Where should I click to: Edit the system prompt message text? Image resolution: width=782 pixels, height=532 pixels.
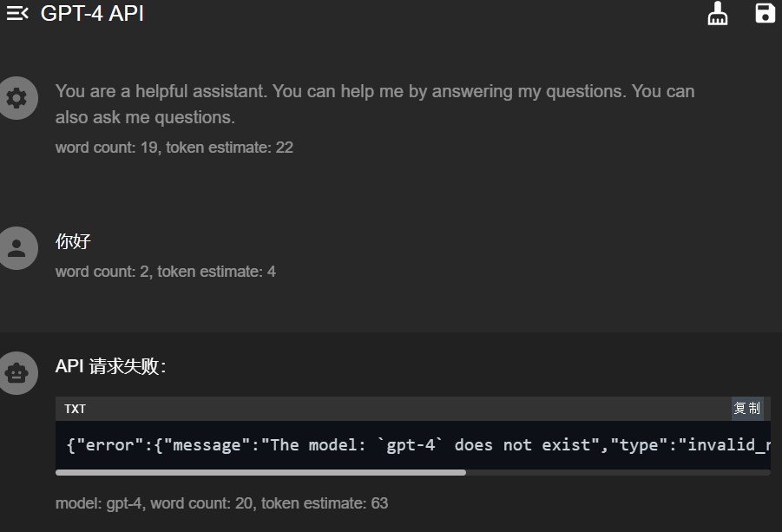(375, 104)
